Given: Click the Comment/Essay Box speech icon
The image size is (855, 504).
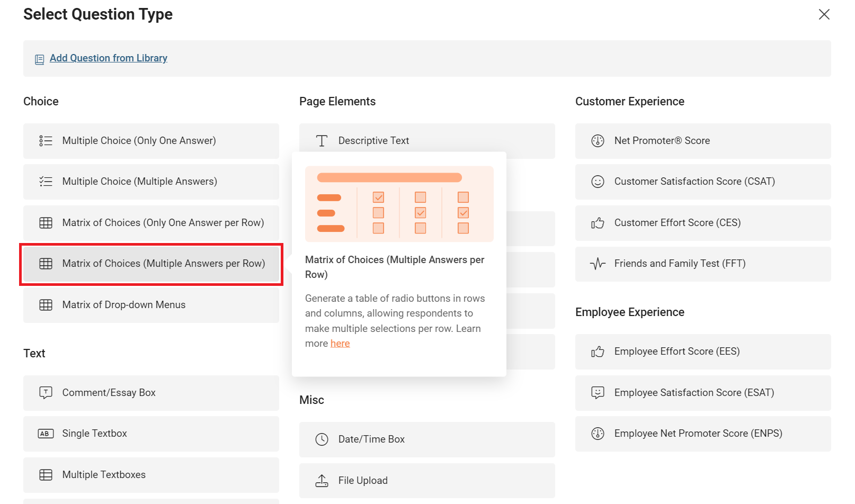Looking at the screenshot, I should pyautogui.click(x=46, y=393).
